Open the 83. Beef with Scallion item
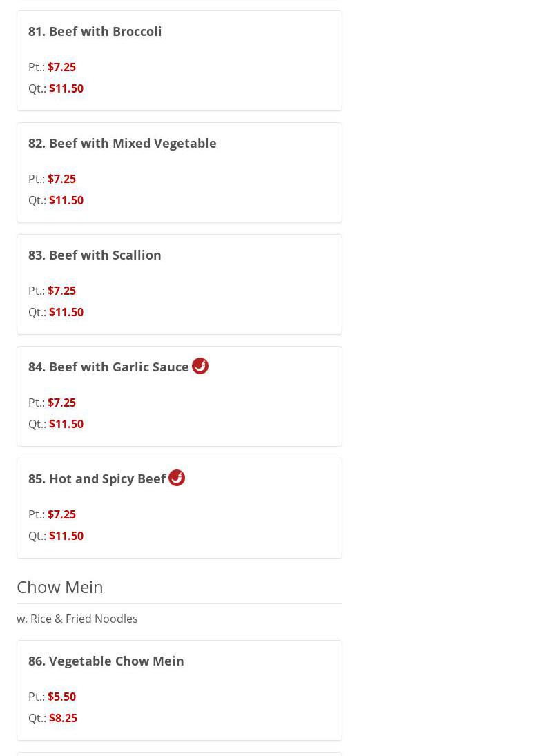 click(x=95, y=255)
